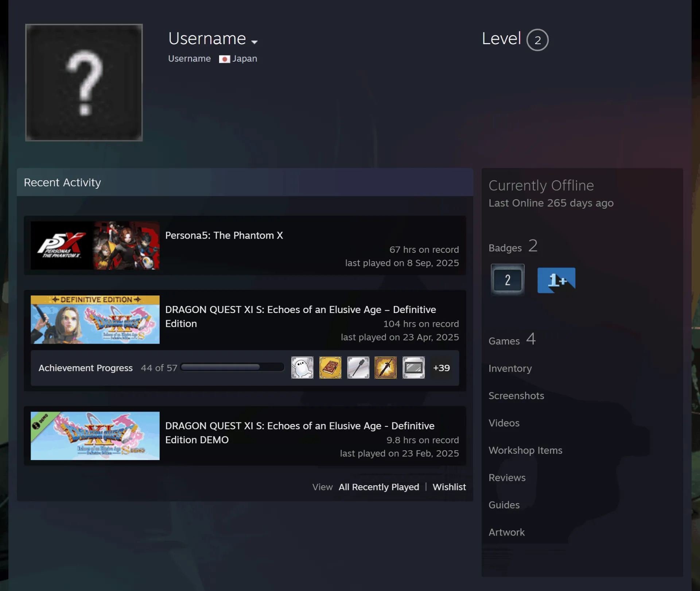
Task: Open Dragon Quest XI S Definitive Edition thumbnail
Action: 95,320
